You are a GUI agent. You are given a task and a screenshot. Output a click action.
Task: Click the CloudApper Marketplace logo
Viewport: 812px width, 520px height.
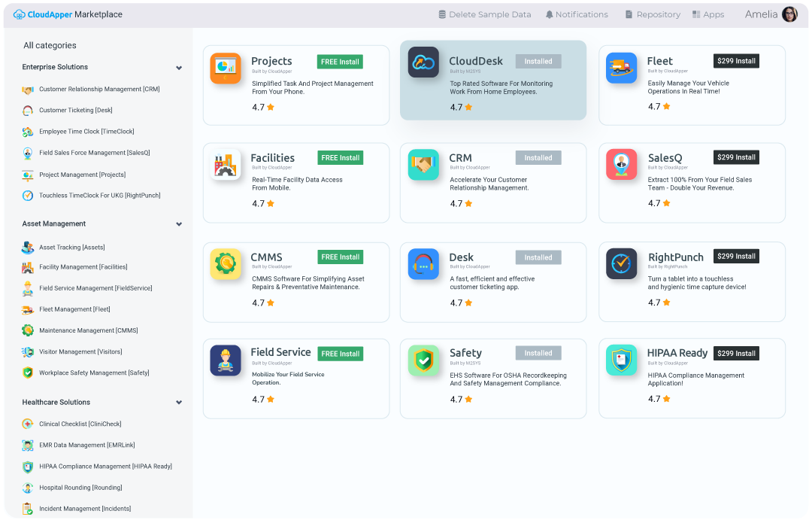68,14
